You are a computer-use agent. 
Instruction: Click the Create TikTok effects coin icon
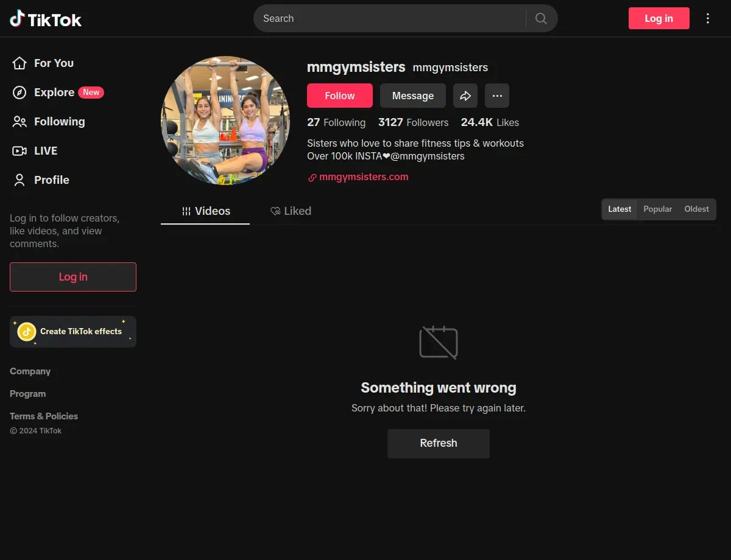click(27, 332)
